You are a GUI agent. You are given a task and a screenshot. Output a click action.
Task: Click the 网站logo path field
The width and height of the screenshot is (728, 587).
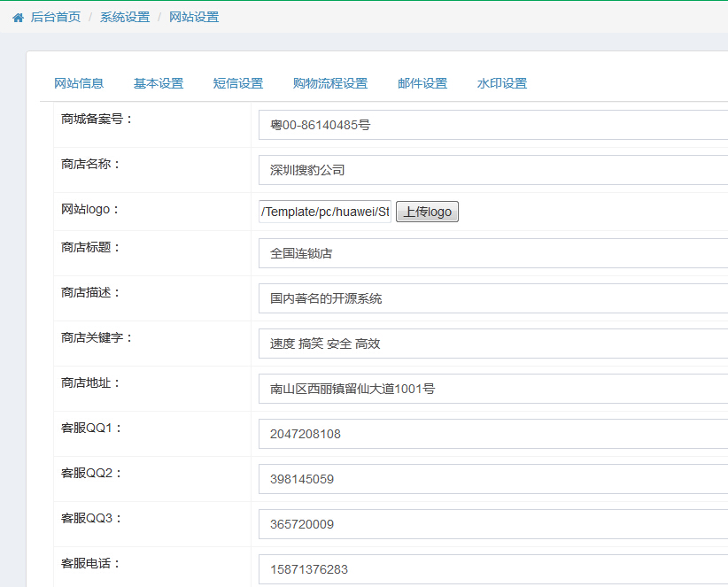click(x=325, y=212)
